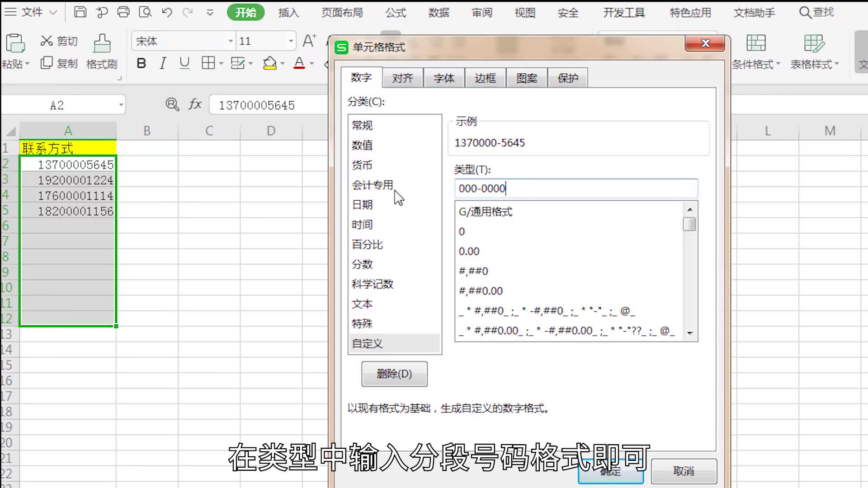The image size is (868, 488).
Task: Open the font size dropdown
Action: tap(291, 41)
